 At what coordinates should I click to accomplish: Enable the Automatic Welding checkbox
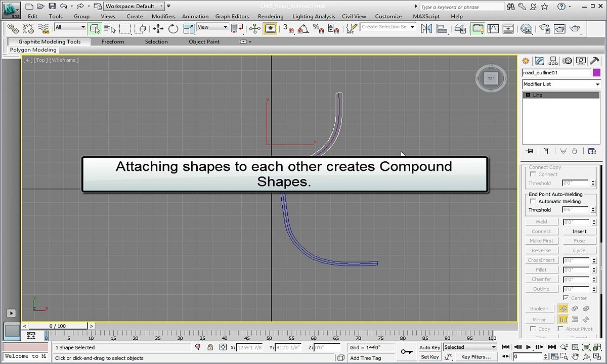(x=533, y=201)
